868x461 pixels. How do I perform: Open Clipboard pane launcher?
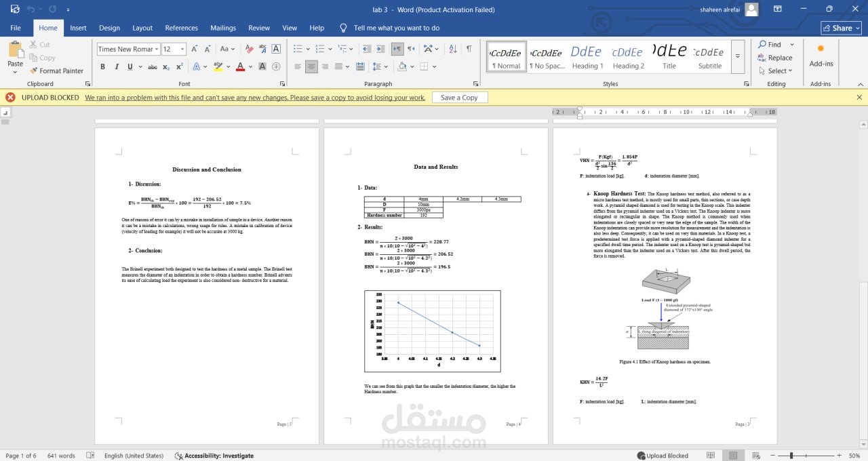(x=87, y=84)
